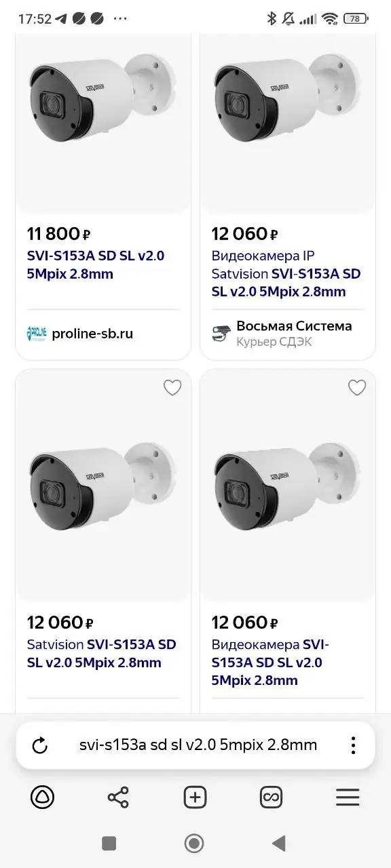Reload the page with the refresh icon

[39, 745]
